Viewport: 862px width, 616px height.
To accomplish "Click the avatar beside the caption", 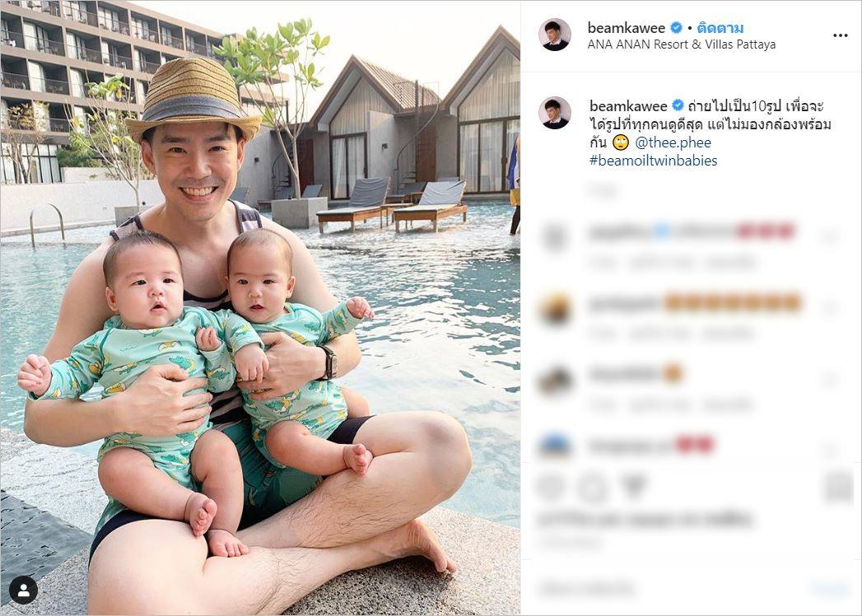I will click(555, 113).
